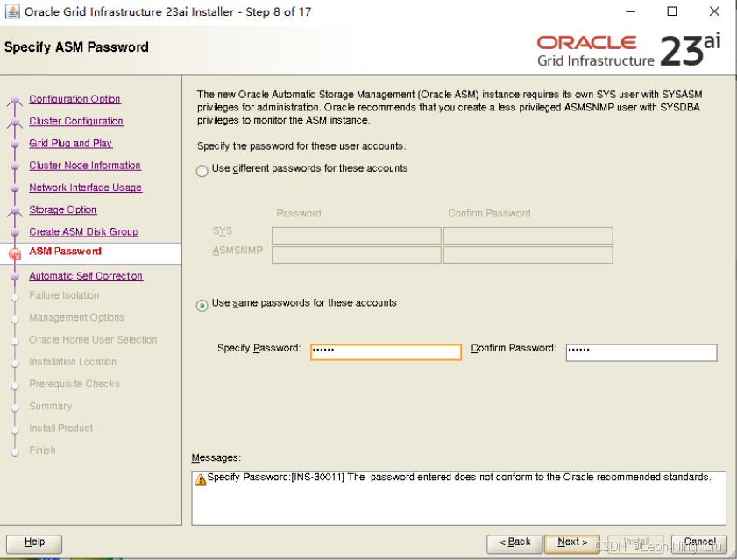Screen dimensions: 737x560
Task: Select Use same passwords for these accounts
Action: 202,306
